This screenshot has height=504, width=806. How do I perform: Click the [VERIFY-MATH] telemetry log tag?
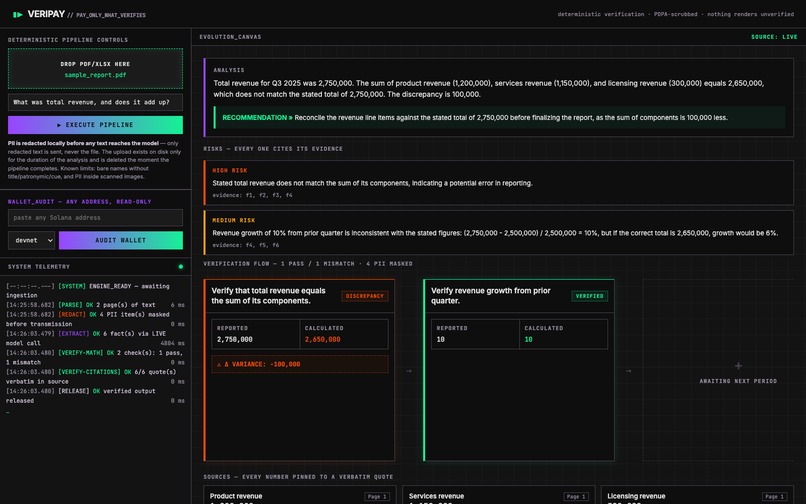click(81, 353)
